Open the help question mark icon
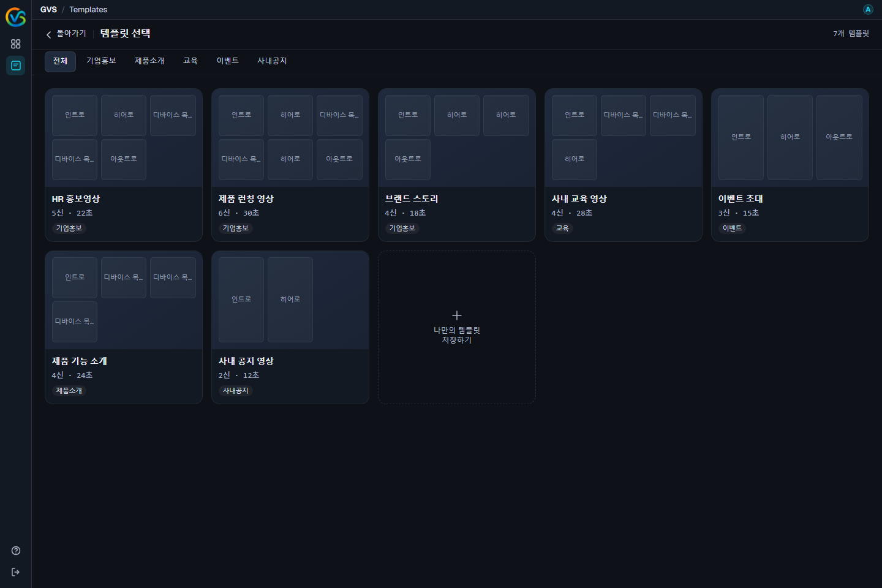This screenshot has width=882, height=588. coord(16,551)
